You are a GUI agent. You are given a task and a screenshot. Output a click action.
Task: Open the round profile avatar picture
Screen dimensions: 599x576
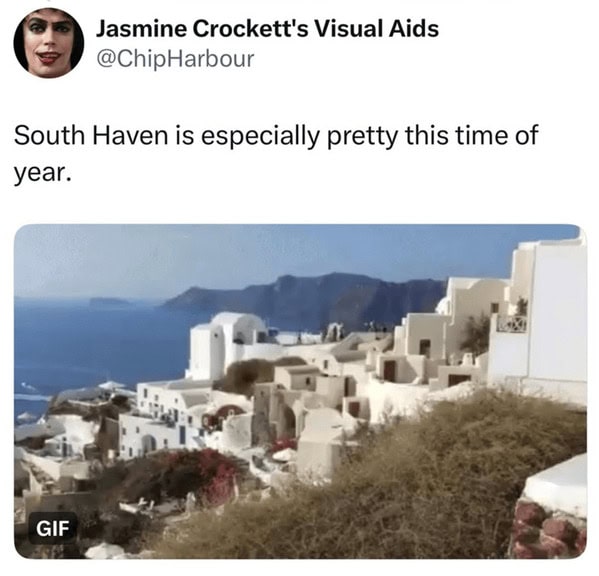coord(49,43)
